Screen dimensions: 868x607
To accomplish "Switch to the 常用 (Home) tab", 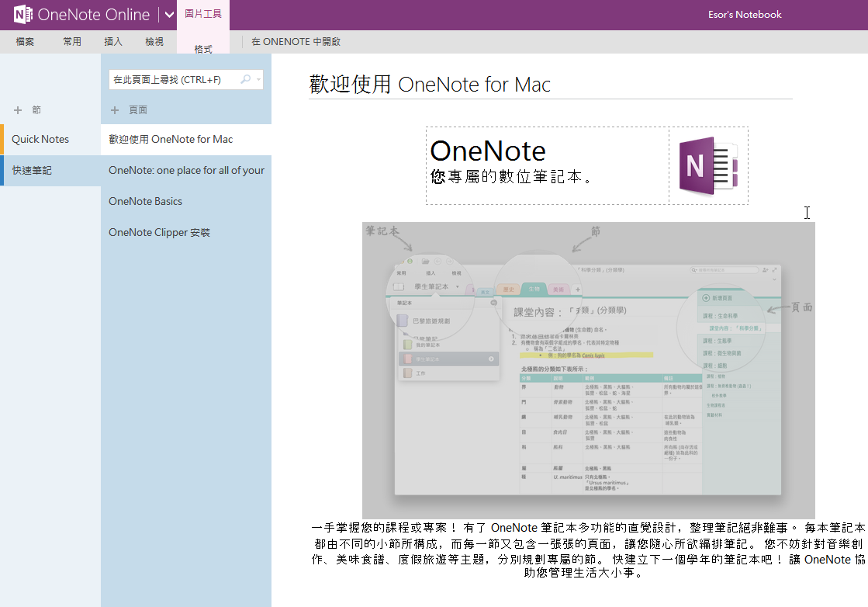I will 72,42.
